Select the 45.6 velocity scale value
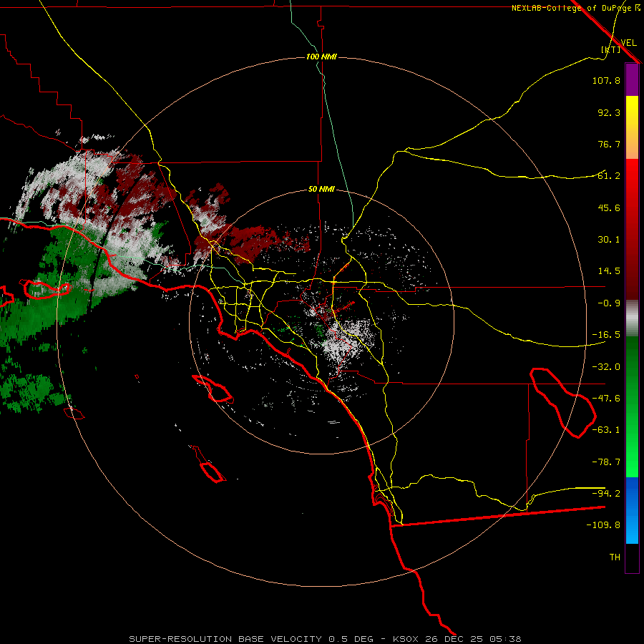Viewport: 644px width, 644px height. tap(609, 208)
